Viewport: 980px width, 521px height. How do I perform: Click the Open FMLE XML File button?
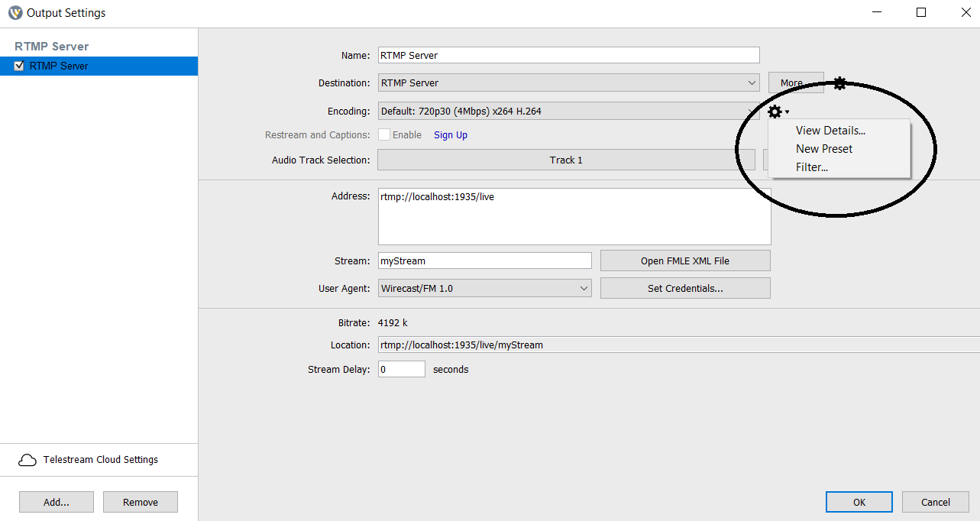[685, 260]
